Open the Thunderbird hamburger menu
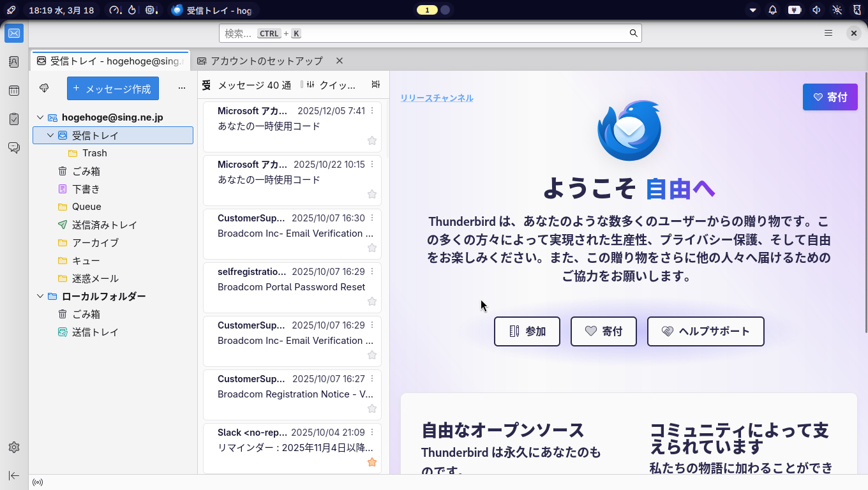Viewport: 868px width, 490px height. point(828,33)
